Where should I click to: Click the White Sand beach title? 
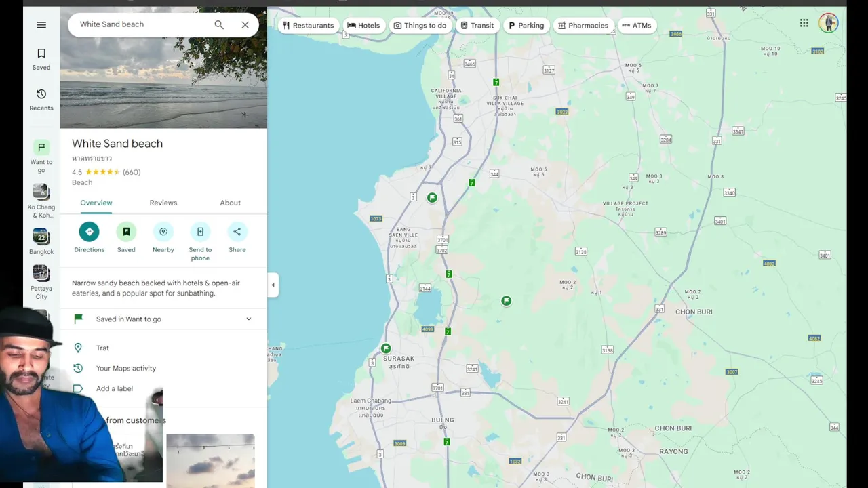tap(117, 144)
